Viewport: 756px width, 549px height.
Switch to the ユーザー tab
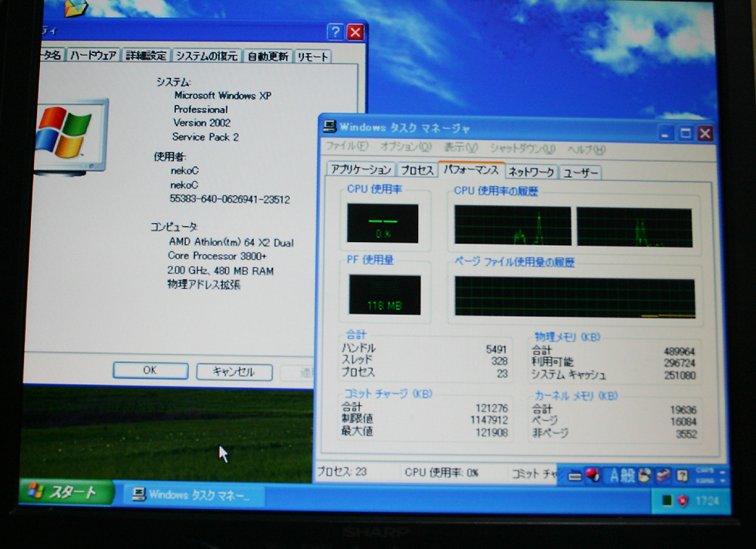581,172
